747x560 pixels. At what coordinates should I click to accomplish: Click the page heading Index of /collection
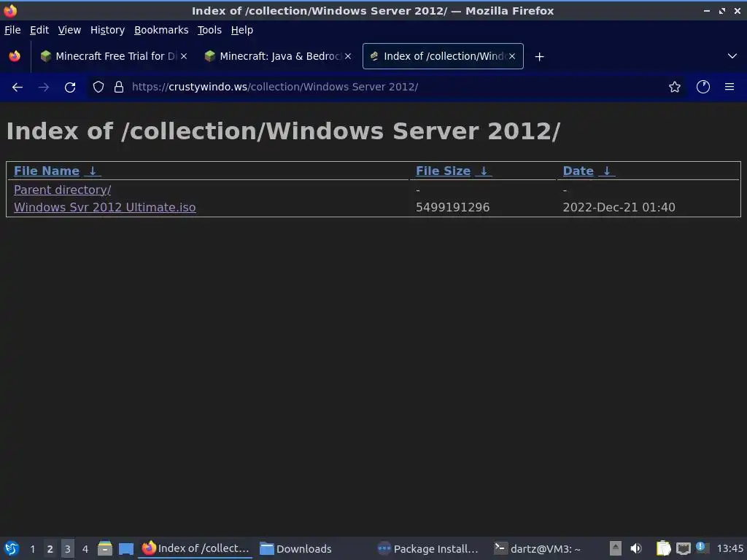284,131
